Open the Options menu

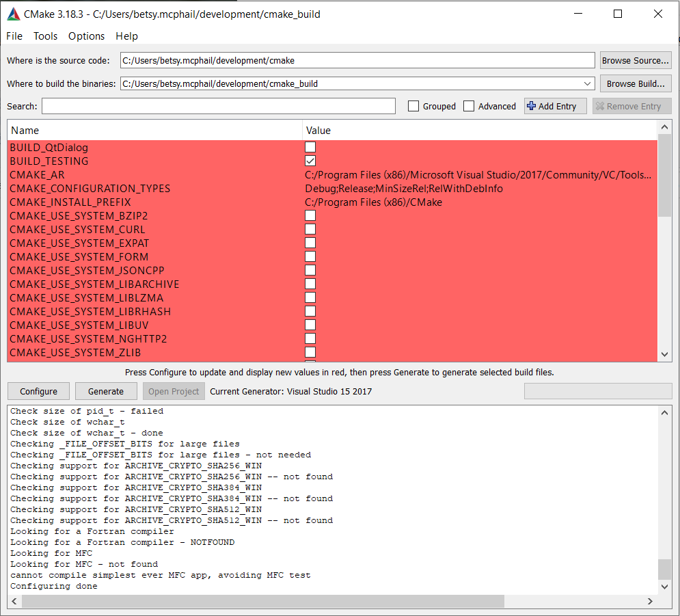point(86,36)
